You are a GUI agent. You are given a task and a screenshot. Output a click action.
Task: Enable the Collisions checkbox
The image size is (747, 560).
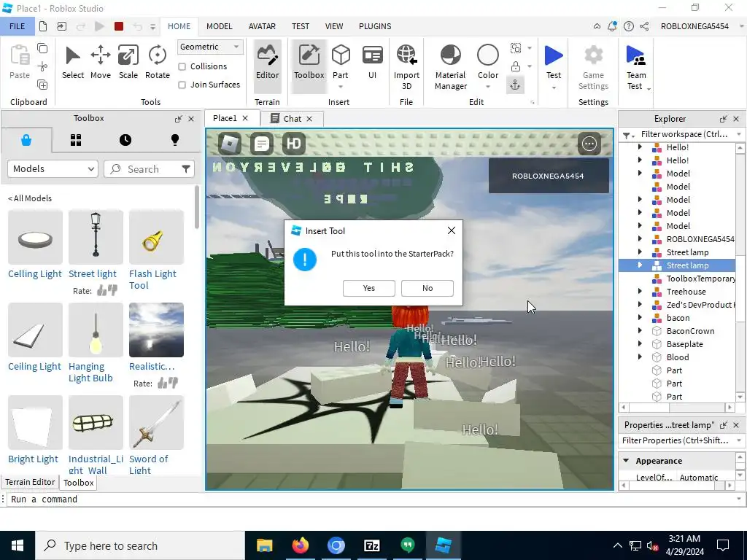[x=182, y=66]
